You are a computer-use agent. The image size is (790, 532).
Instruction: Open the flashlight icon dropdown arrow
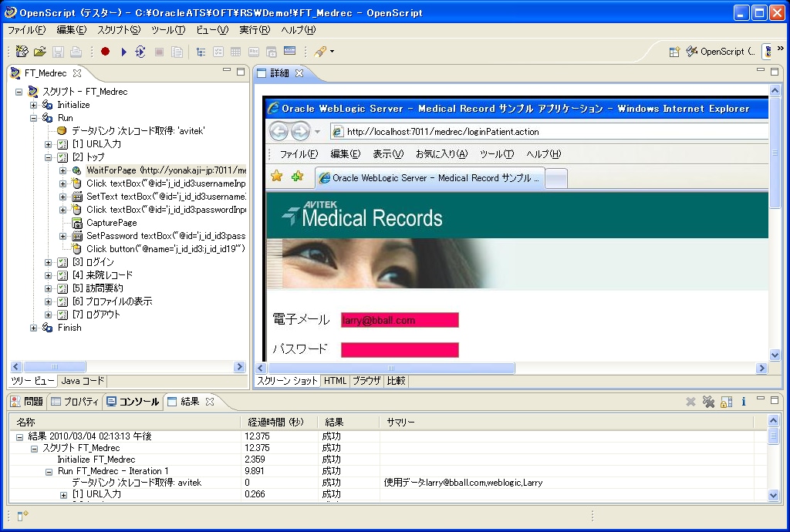[332, 52]
